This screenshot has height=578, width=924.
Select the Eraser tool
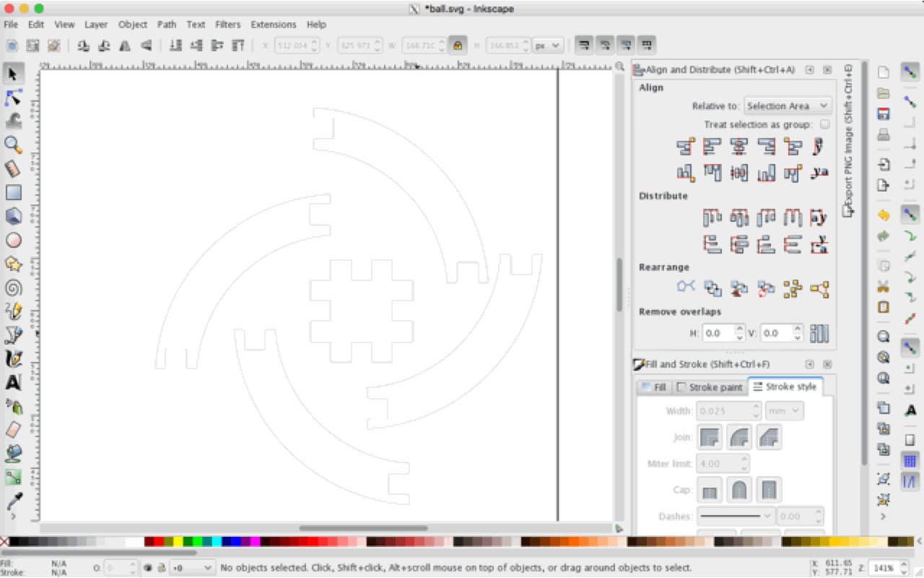13,430
